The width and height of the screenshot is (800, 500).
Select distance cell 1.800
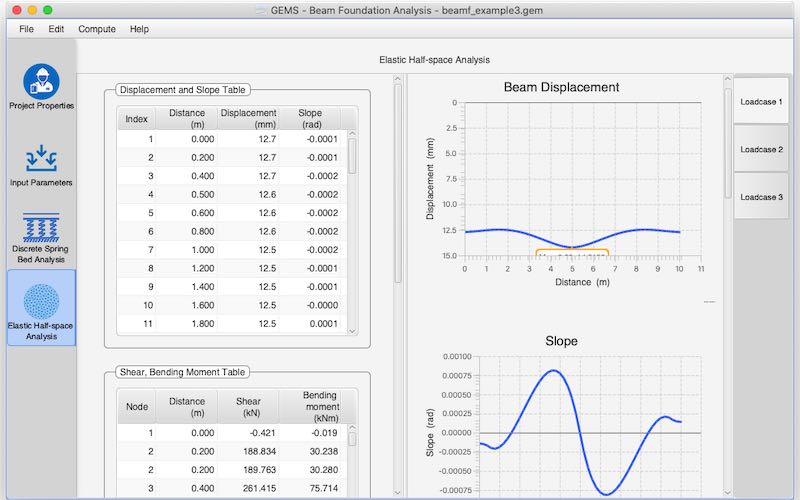click(187, 323)
